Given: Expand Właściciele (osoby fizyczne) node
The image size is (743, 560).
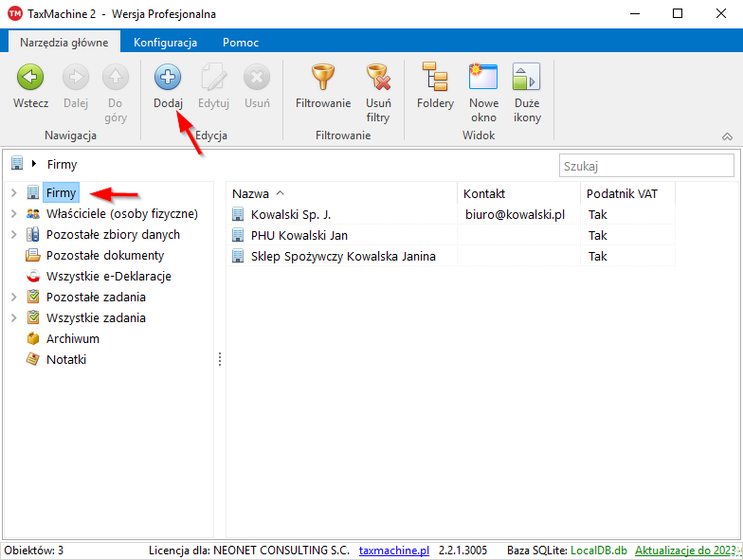Looking at the screenshot, I should tap(13, 214).
